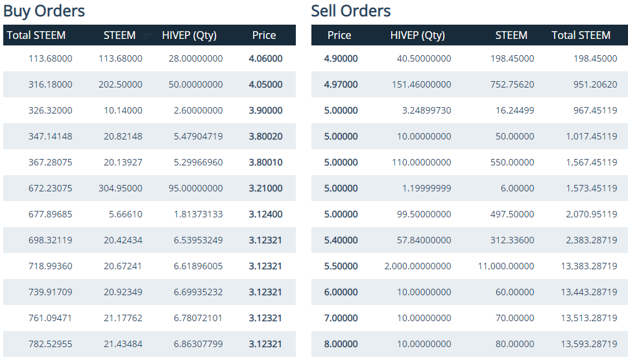Viewport: 628px width, 364px height.
Task: Click the STEEM amount 312.33600 in Sell Orders
Action: 513,240
